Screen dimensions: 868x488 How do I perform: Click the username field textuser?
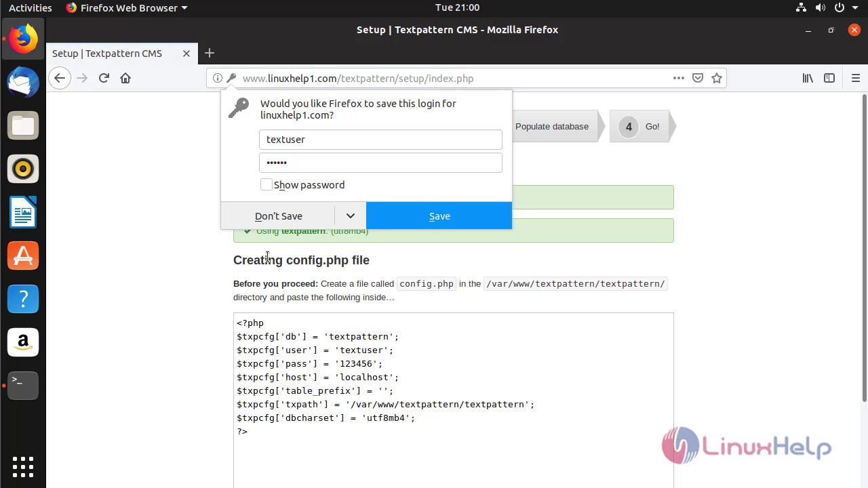(380, 140)
